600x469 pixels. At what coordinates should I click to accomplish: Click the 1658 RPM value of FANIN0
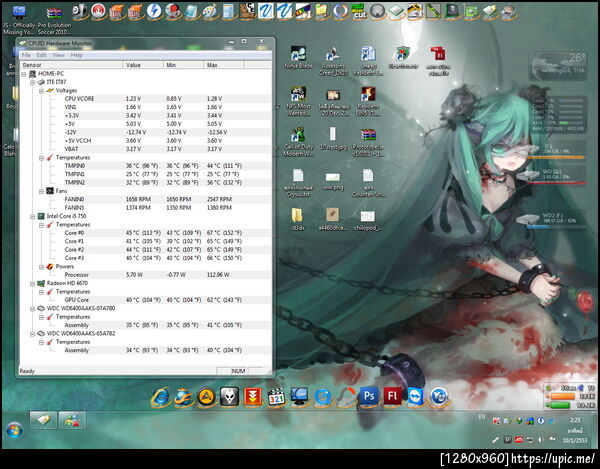coord(138,199)
